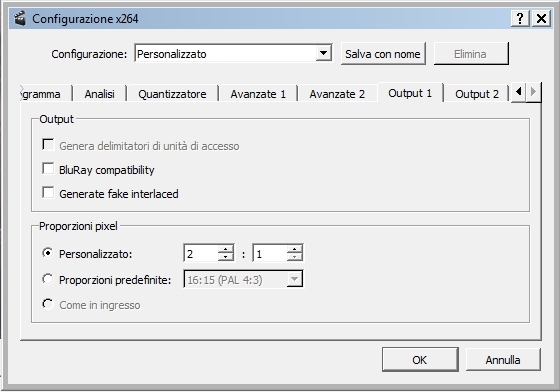Enable BluRay compatibility checkbox
560x392 pixels.
pos(48,169)
